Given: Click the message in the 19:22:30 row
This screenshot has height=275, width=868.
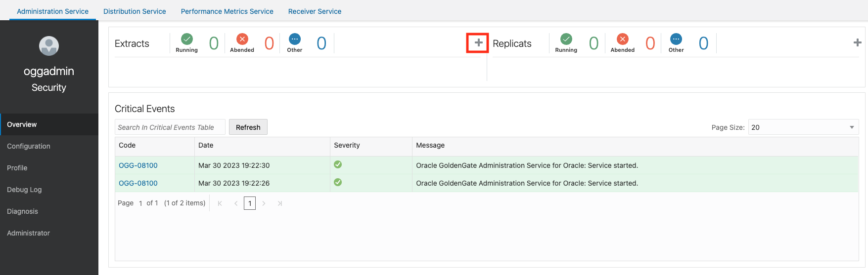Looking at the screenshot, I should point(527,165).
